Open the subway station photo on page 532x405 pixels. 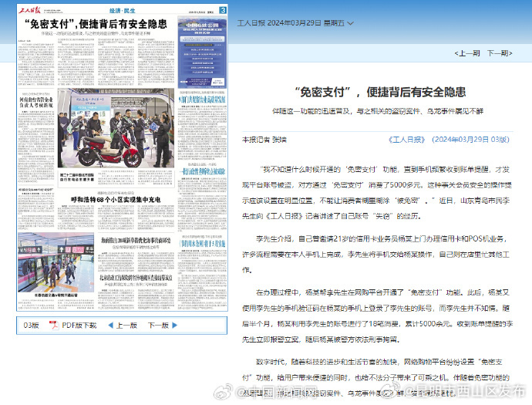point(56,262)
